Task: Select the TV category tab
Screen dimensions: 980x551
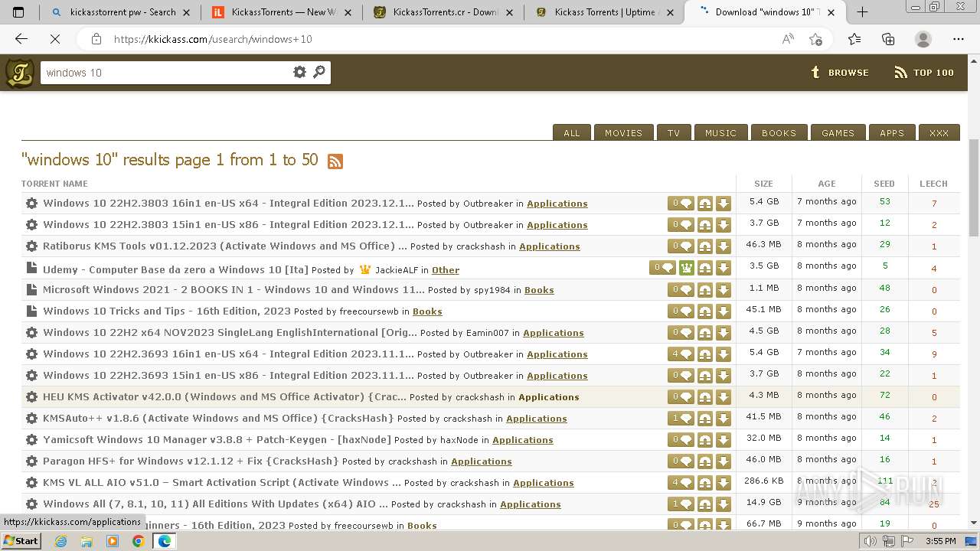Action: 674,132
